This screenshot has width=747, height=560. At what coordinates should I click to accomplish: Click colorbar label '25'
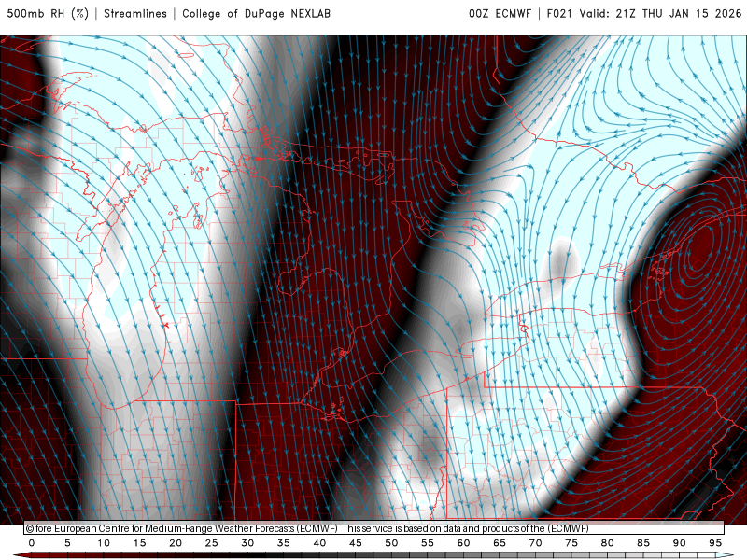(x=212, y=543)
